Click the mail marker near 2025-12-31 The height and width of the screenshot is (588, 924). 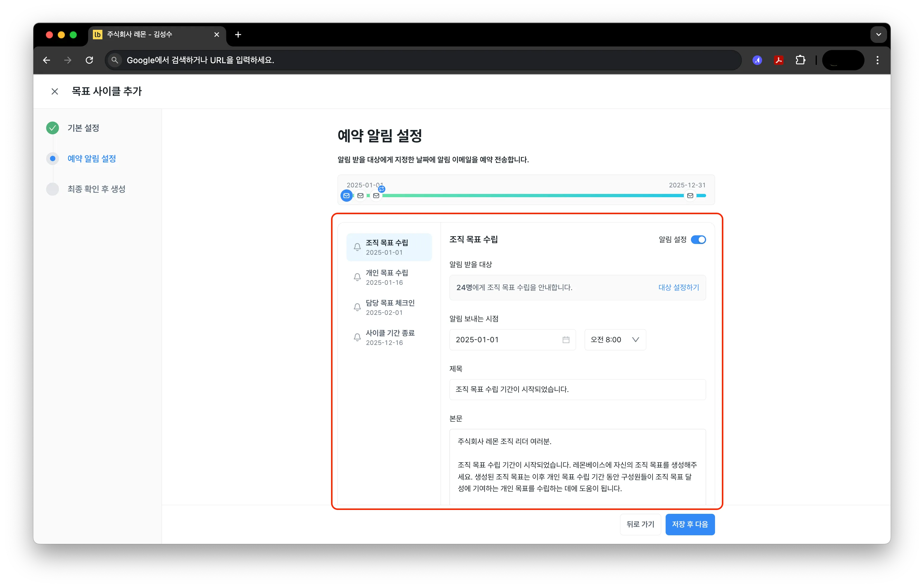pos(690,195)
